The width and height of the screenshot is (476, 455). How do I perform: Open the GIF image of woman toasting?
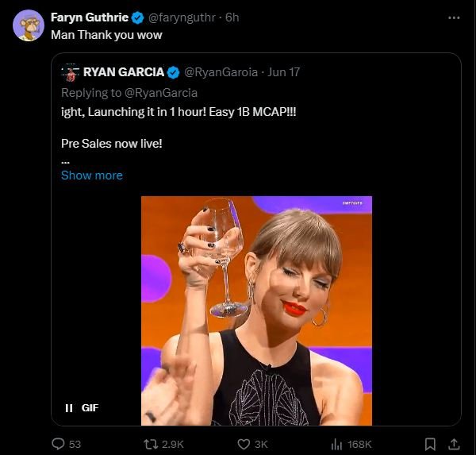[x=256, y=310]
